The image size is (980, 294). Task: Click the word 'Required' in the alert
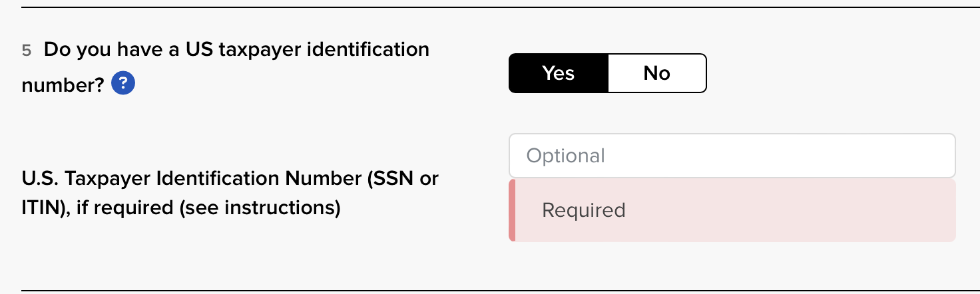pyautogui.click(x=584, y=210)
